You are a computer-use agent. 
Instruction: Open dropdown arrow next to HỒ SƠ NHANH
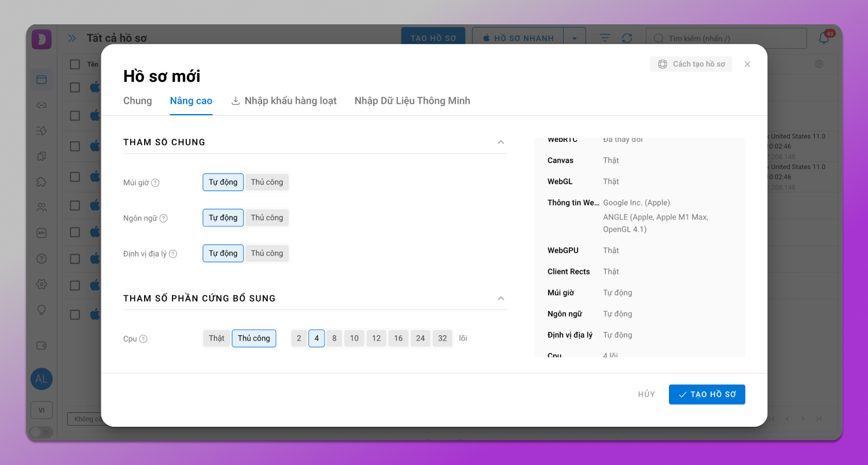pos(574,38)
